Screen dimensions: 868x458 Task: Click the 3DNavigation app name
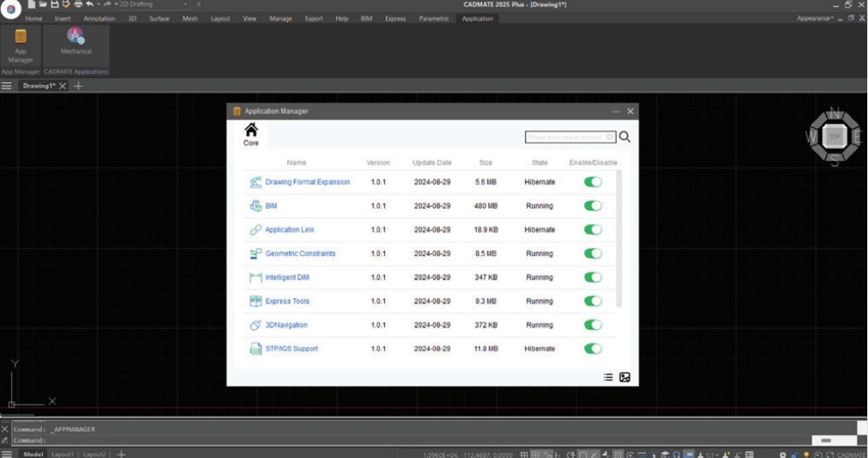click(286, 325)
